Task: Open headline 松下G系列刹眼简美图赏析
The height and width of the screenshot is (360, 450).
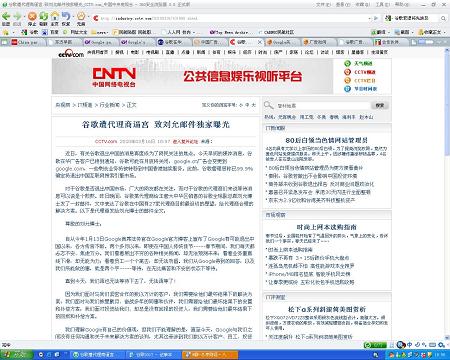Action: pyautogui.click(x=327, y=309)
